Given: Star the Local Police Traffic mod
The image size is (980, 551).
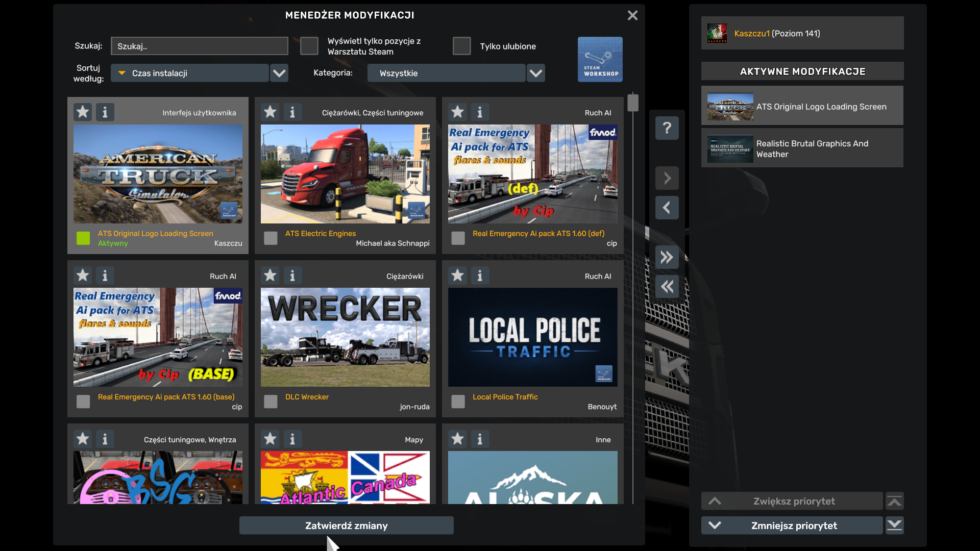Looking at the screenshot, I should coord(457,275).
